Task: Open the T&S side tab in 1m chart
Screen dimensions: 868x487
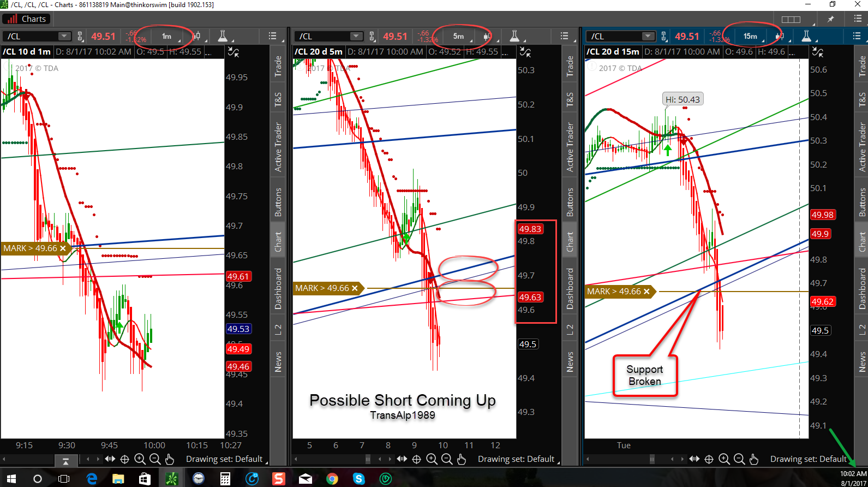Action: [278, 99]
